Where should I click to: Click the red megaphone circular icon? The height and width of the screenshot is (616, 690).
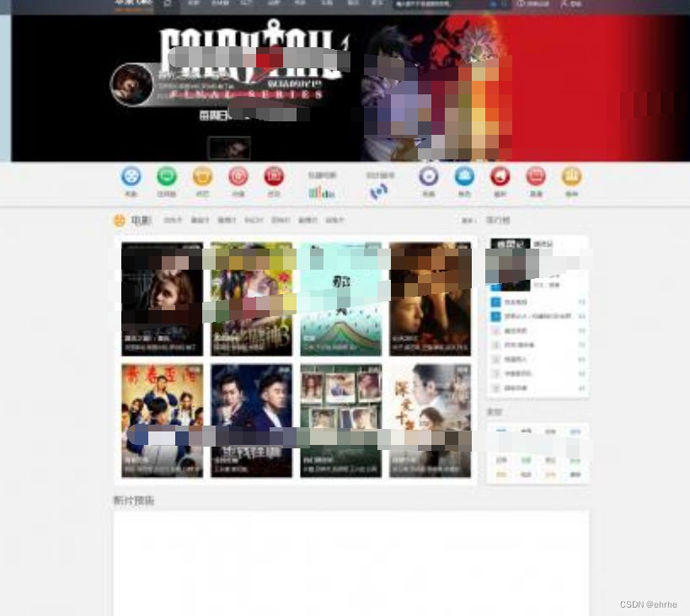pyautogui.click(x=500, y=176)
